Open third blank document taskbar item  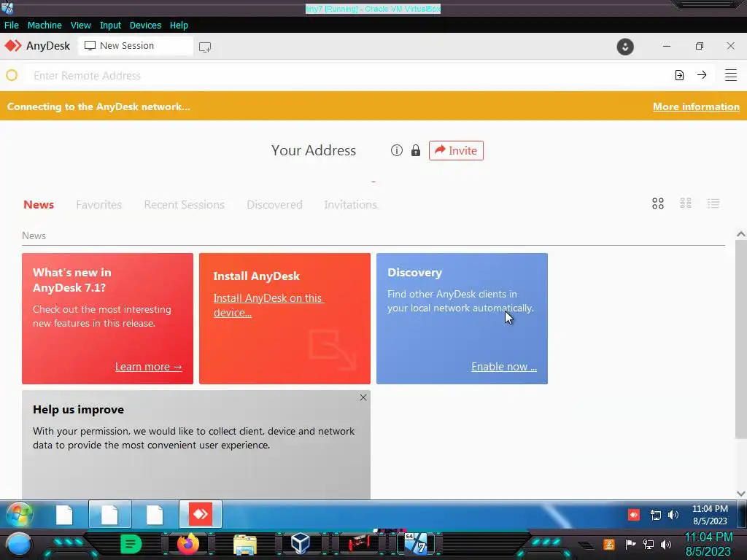[x=155, y=514]
